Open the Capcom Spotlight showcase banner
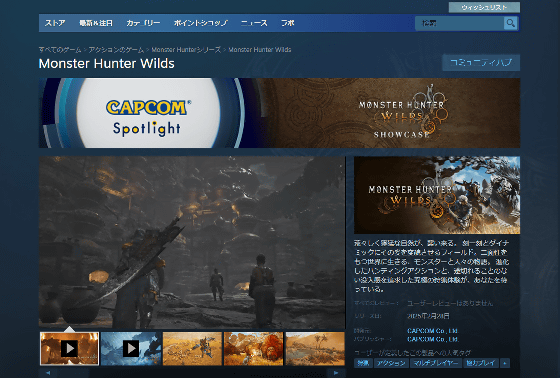The width and height of the screenshot is (560, 378). pyautogui.click(x=279, y=113)
